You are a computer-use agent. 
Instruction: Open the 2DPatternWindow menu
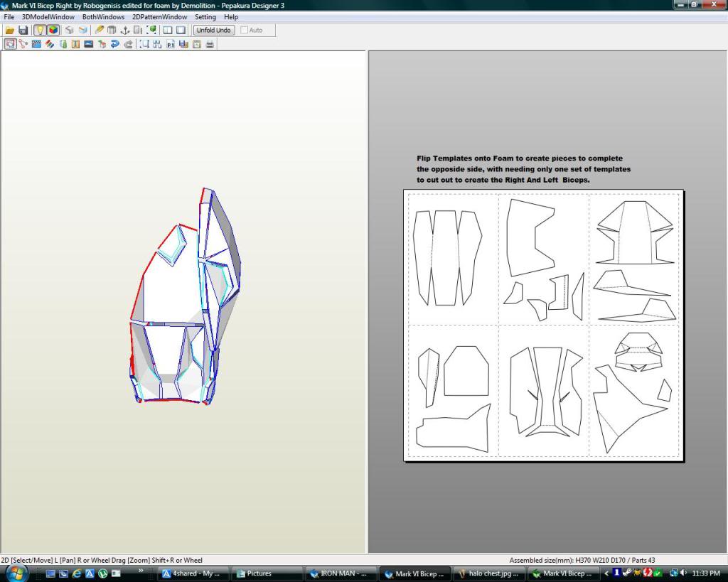point(160,17)
